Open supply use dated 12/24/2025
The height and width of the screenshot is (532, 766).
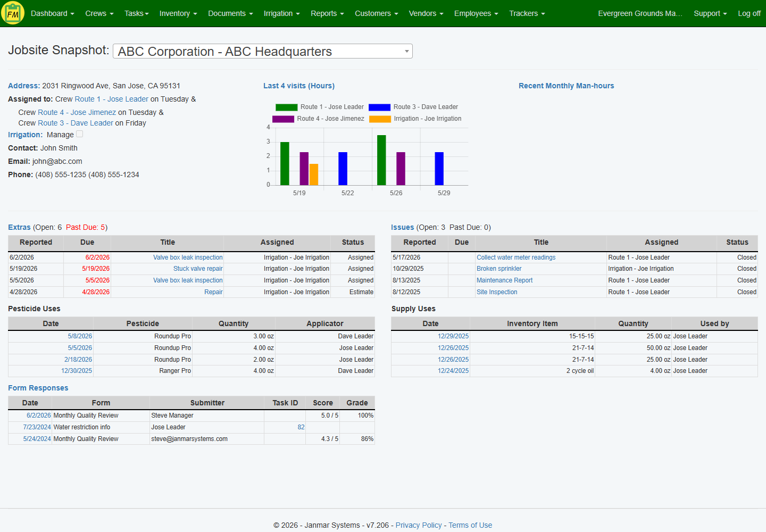click(x=453, y=371)
